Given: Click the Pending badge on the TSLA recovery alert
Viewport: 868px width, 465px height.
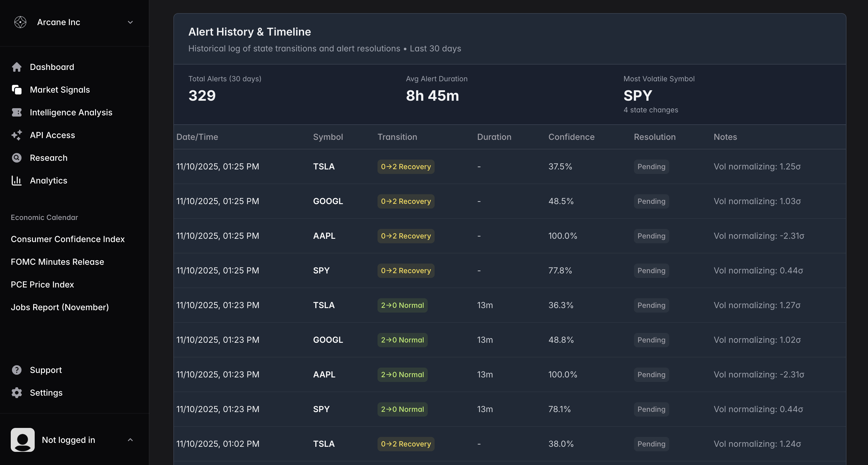Looking at the screenshot, I should click(x=651, y=166).
